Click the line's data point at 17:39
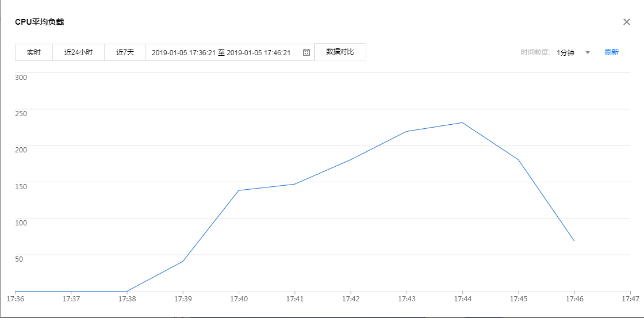 click(x=183, y=262)
